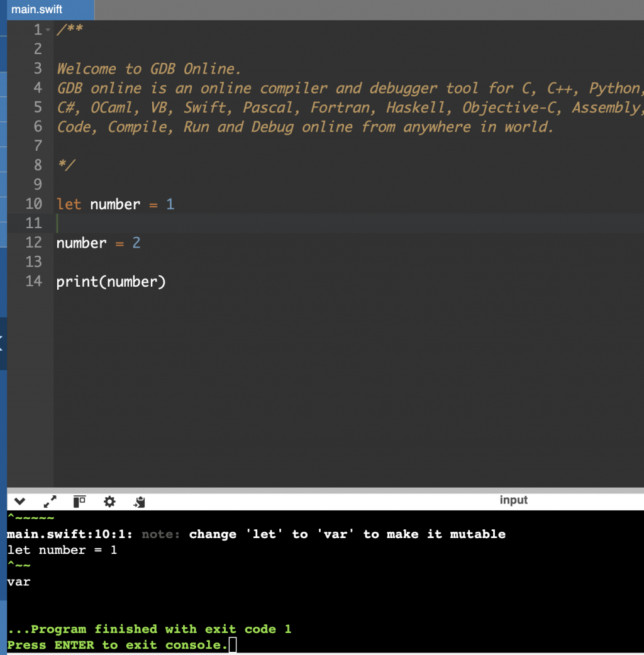Click line number 10 in gutter
Screen dimensions: 644x655
pos(34,204)
